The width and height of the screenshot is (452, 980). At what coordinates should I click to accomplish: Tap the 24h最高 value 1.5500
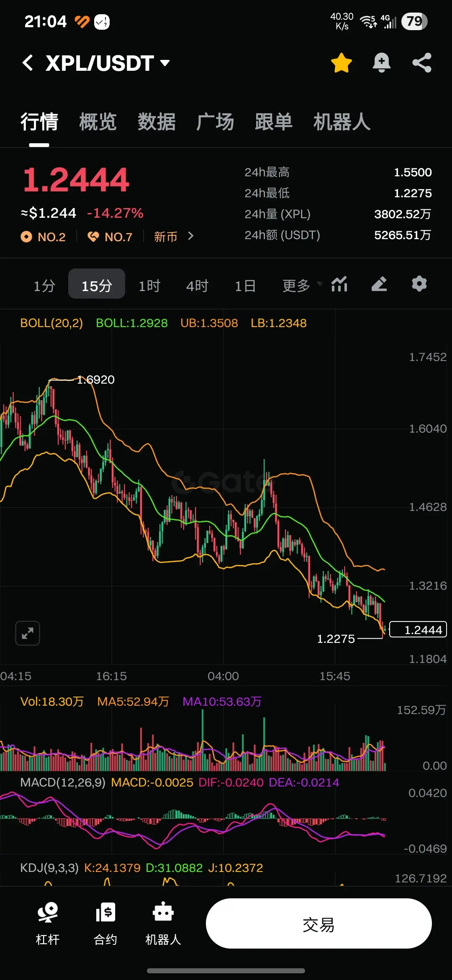click(x=413, y=172)
